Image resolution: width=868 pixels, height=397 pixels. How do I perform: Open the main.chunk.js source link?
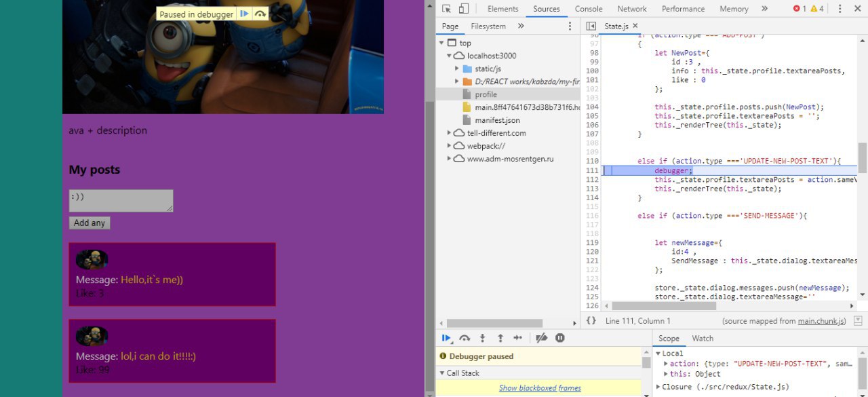(x=822, y=321)
